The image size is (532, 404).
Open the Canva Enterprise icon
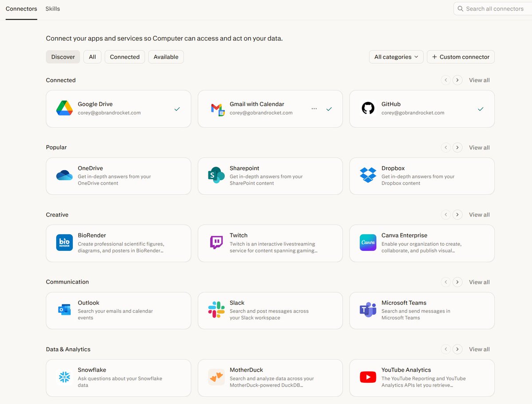point(368,243)
